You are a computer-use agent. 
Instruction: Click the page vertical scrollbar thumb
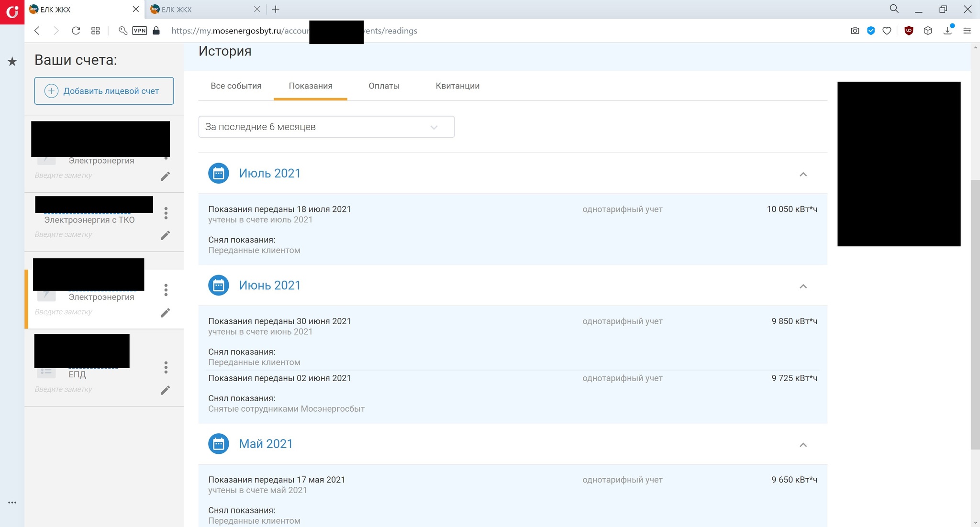(x=975, y=314)
